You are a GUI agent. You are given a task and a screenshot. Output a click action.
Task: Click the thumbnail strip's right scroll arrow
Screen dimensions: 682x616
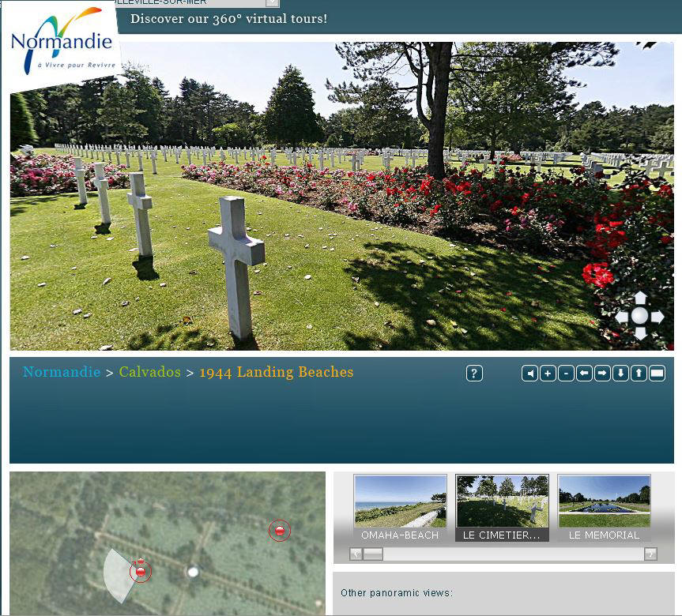[650, 554]
